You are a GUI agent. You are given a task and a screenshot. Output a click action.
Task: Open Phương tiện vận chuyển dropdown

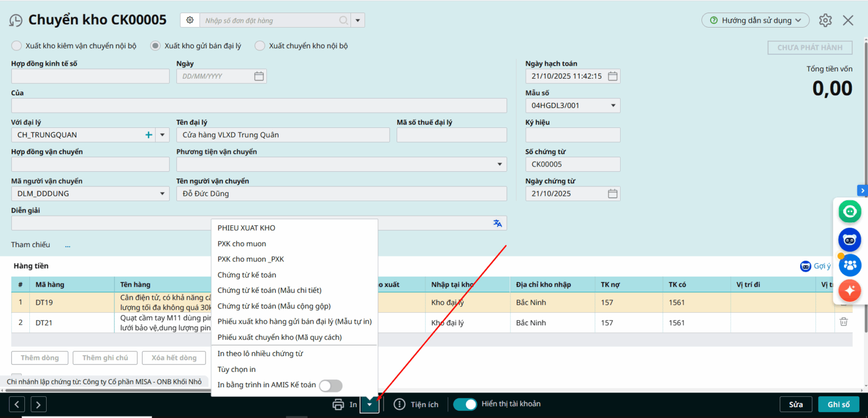click(x=499, y=164)
